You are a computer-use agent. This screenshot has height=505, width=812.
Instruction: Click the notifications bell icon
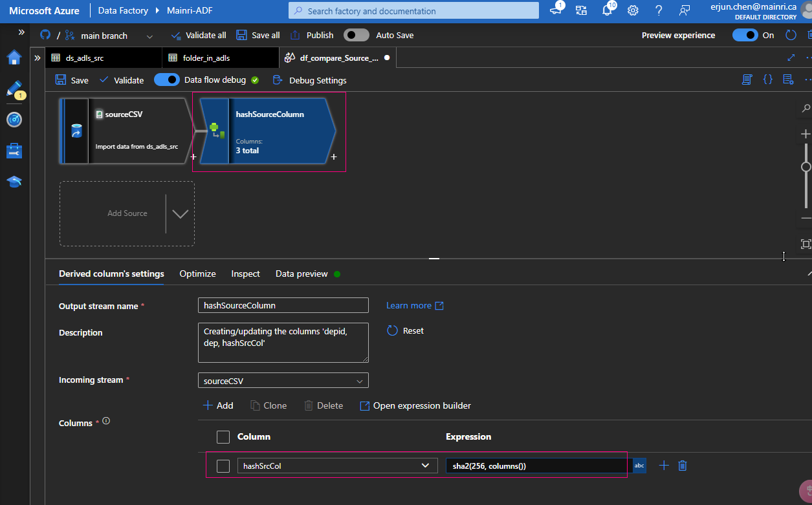coord(607,10)
